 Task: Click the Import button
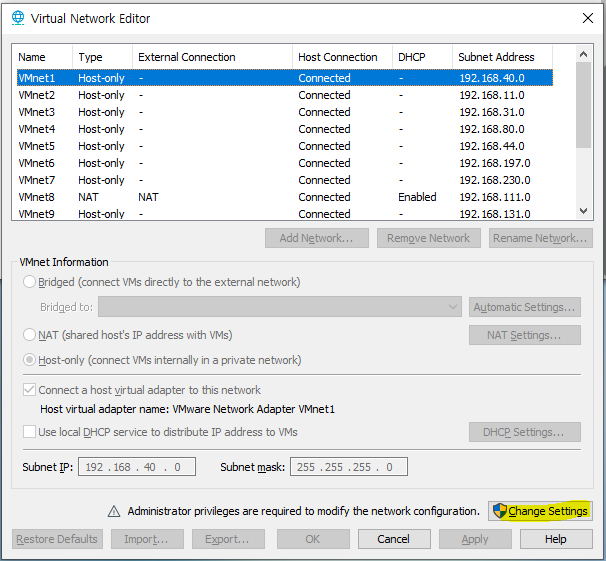coord(147,539)
